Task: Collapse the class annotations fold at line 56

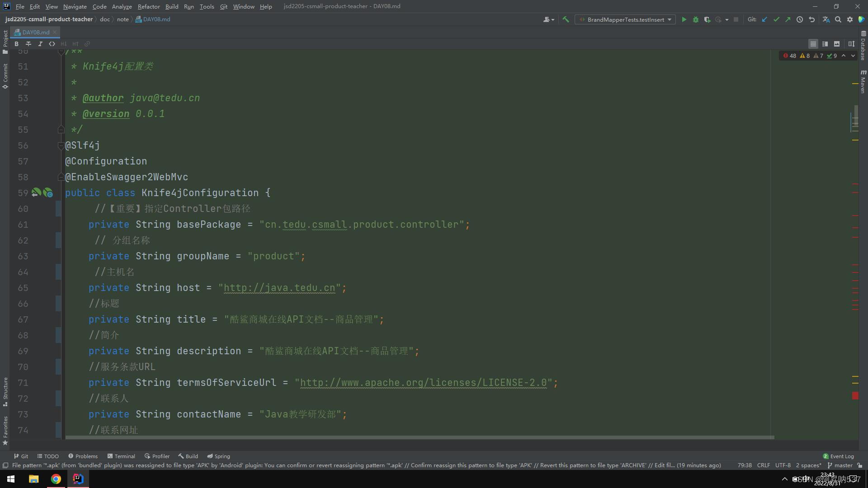Action: pos(61,145)
